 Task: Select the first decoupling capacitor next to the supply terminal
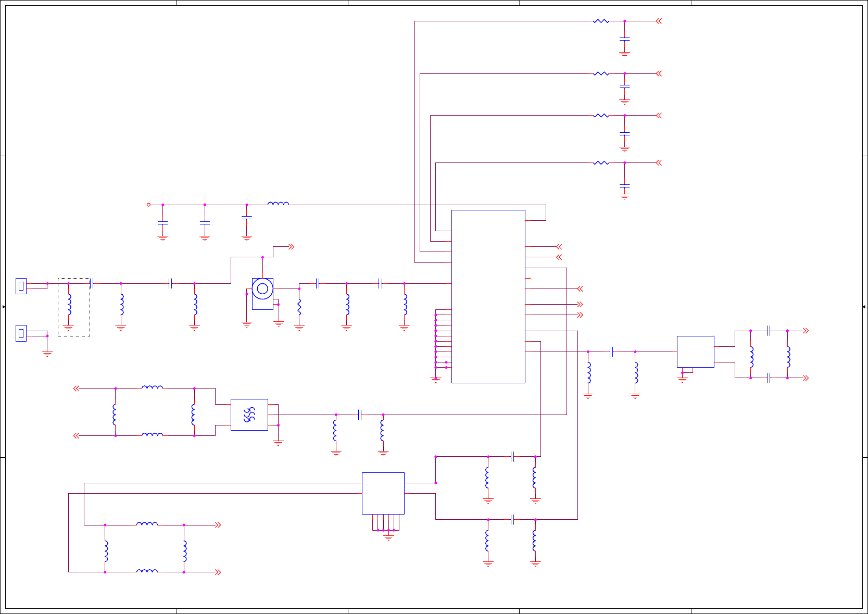[163, 223]
